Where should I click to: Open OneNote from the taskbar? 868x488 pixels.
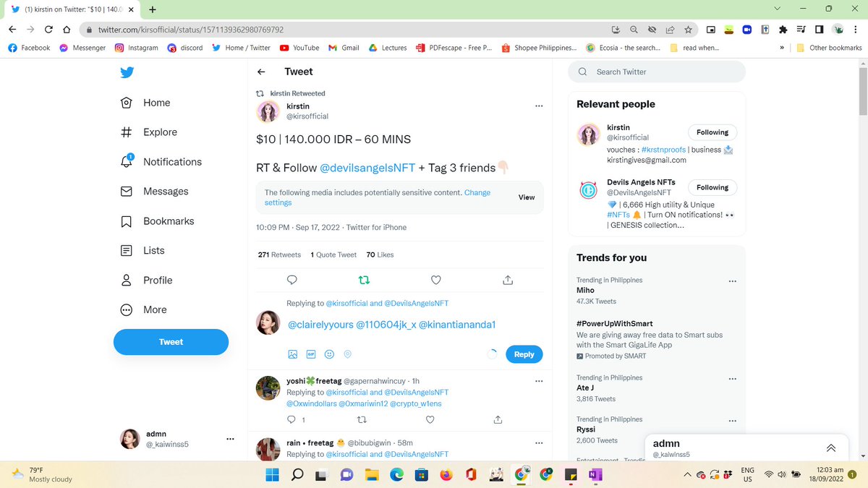[595, 475]
